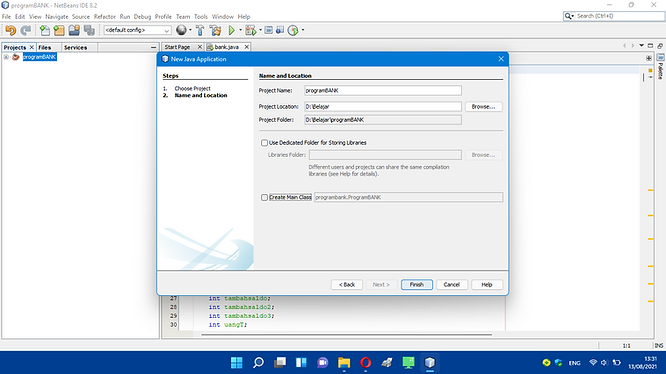The image size is (666, 374).
Task: Show the opened documents list arrow
Action: 641,45
